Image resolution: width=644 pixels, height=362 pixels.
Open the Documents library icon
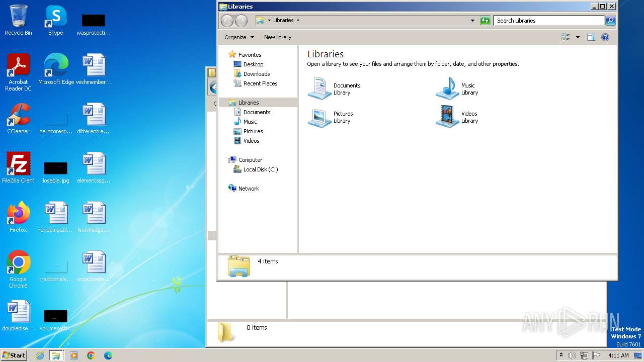pyautogui.click(x=319, y=88)
